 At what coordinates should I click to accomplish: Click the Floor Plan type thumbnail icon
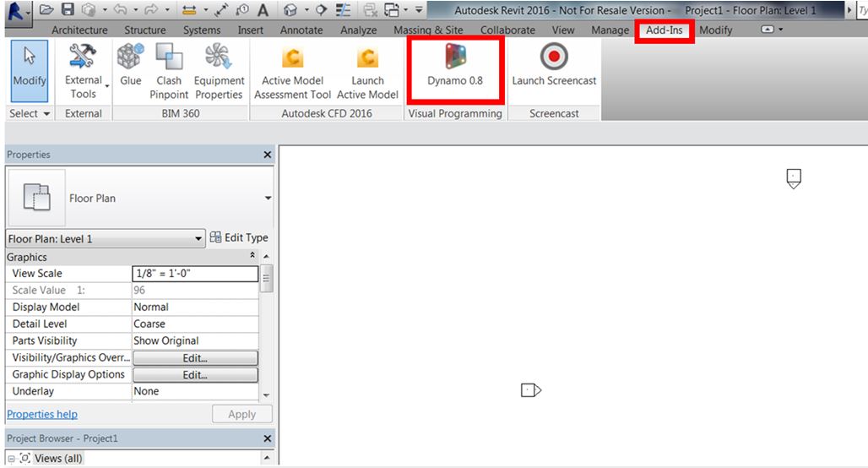pyautogui.click(x=36, y=198)
